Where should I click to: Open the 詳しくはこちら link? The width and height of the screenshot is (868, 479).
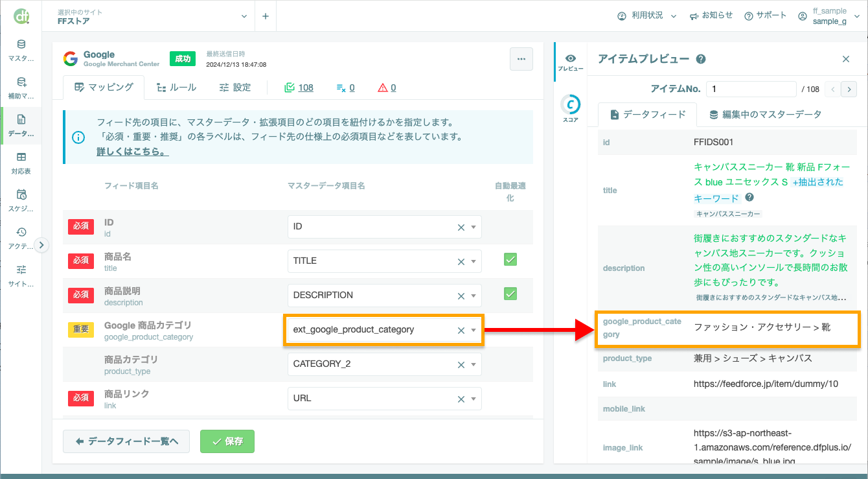click(x=133, y=151)
